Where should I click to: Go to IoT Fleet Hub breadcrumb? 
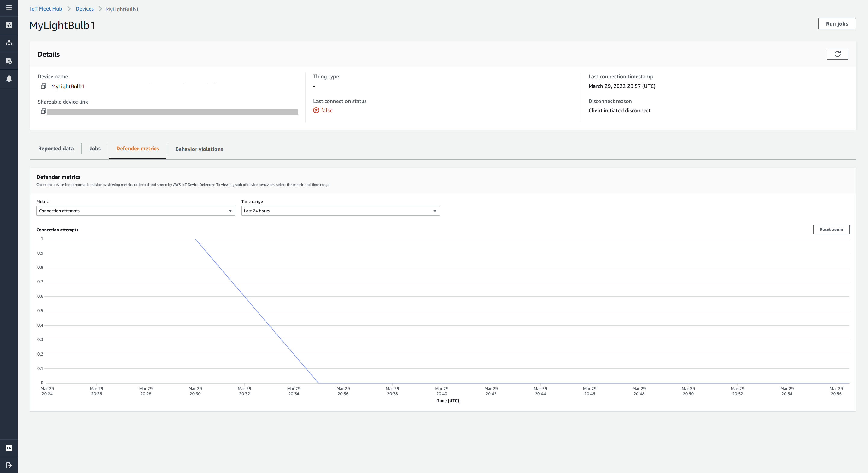click(46, 9)
